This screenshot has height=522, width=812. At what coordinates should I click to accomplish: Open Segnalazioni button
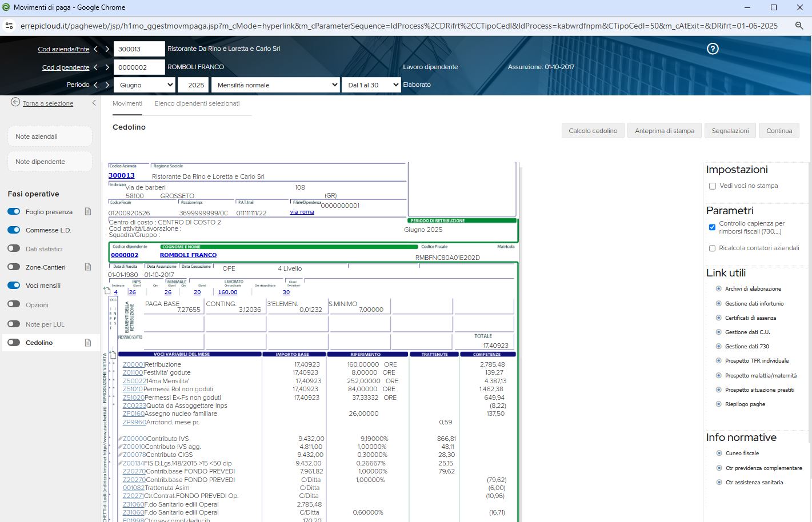[730, 131]
